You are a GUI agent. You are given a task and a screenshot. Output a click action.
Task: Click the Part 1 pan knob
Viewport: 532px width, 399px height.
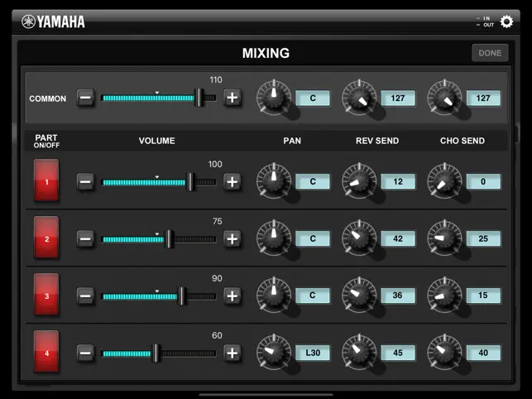point(273,181)
